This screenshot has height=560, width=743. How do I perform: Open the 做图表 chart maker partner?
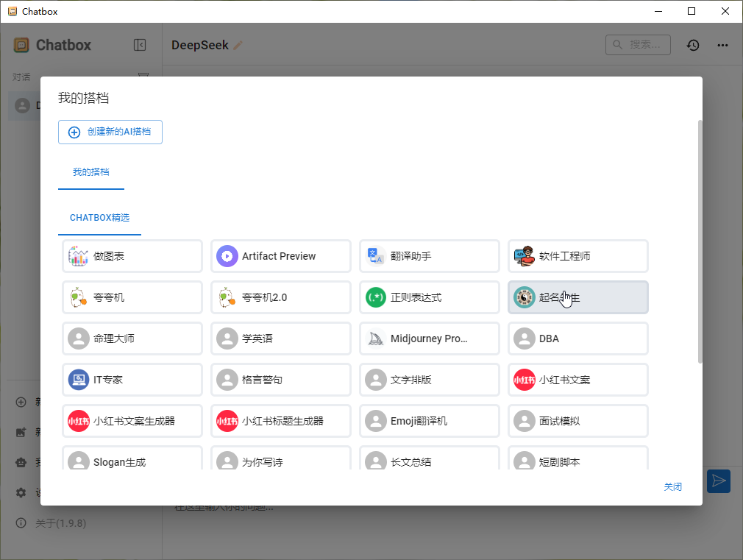132,256
